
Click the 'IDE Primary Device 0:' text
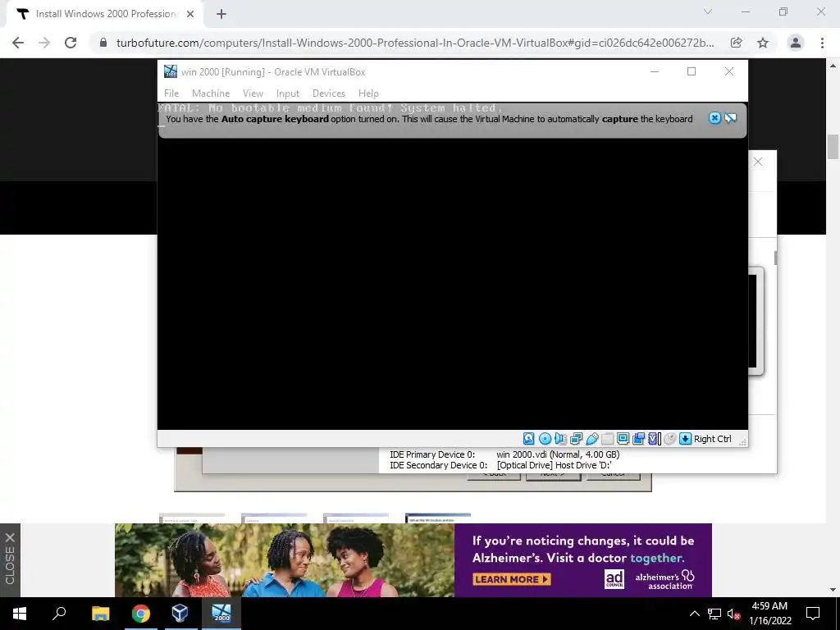point(432,454)
